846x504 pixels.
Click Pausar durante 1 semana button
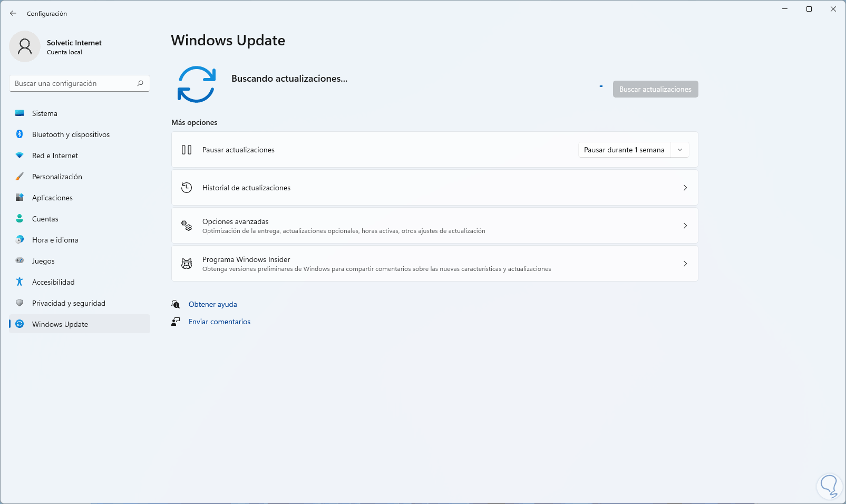pos(624,150)
